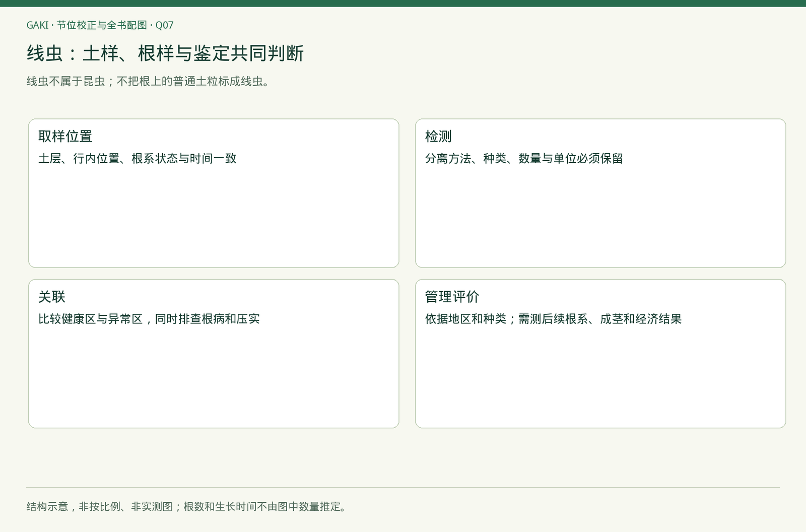
Task: Select the card heading 检测
Action: pos(439,137)
